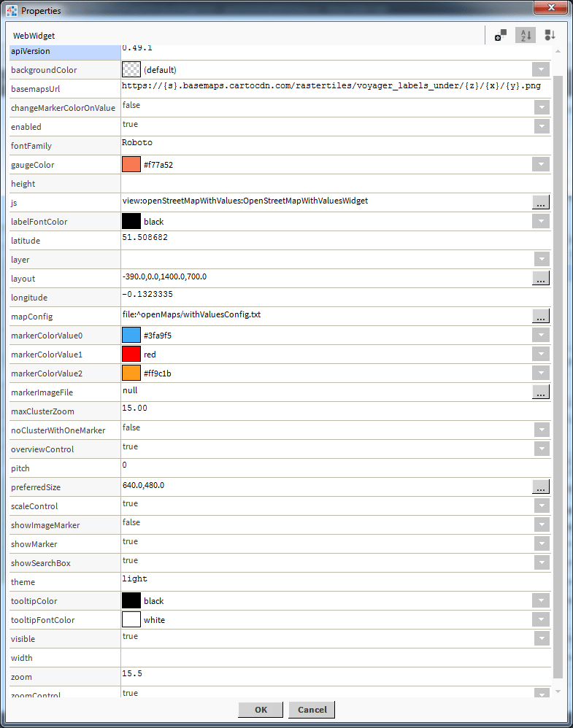Click the longitude -0.1323335 field
573x728 pixels.
pyautogui.click(x=336, y=297)
